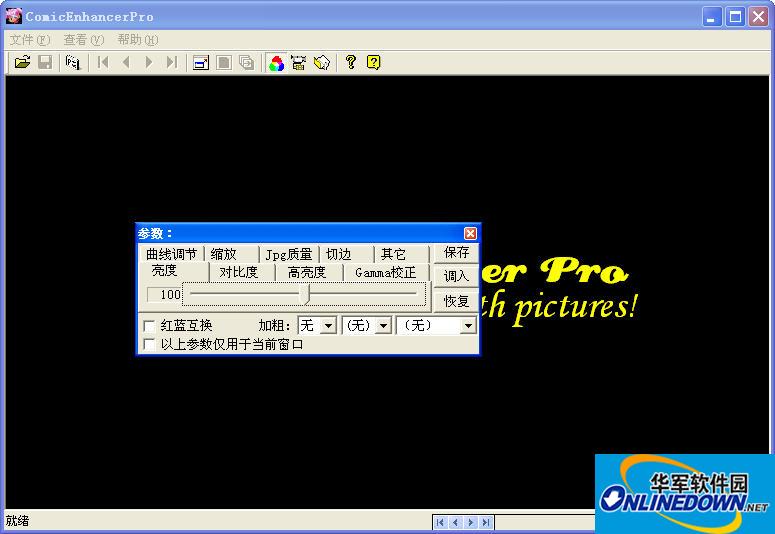Click the toolbar icon right of RGB circles
Image resolution: width=775 pixels, height=534 pixels.
299,62
